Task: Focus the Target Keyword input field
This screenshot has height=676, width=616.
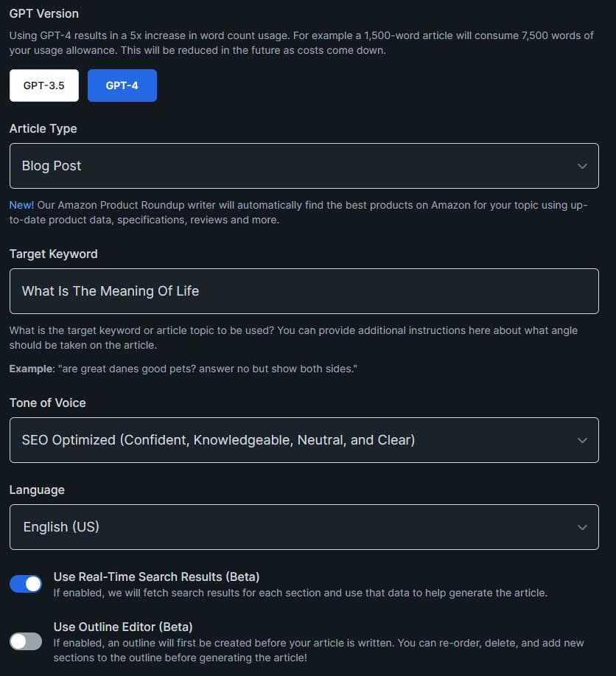Action: [304, 291]
